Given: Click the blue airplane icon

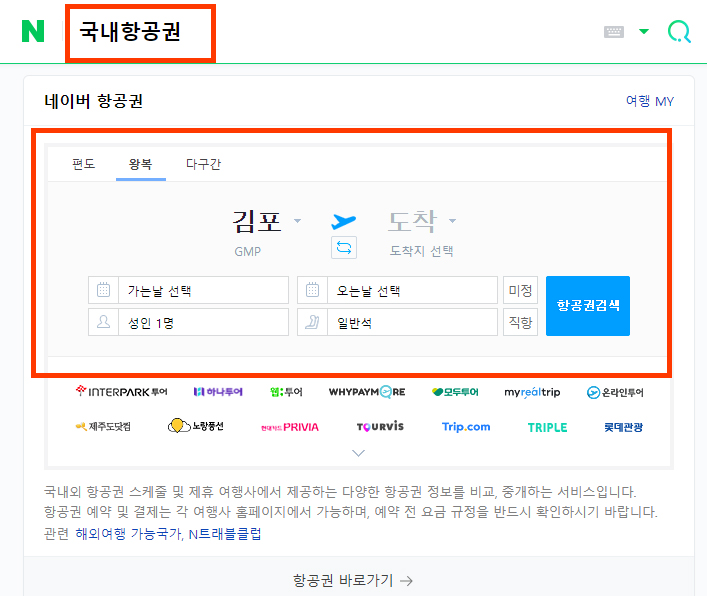Looking at the screenshot, I should (x=344, y=221).
